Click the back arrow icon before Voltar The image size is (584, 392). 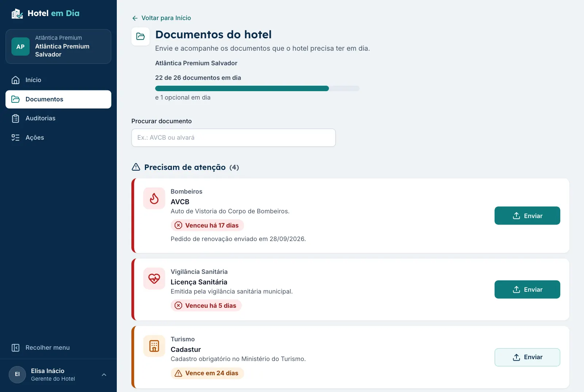135,18
